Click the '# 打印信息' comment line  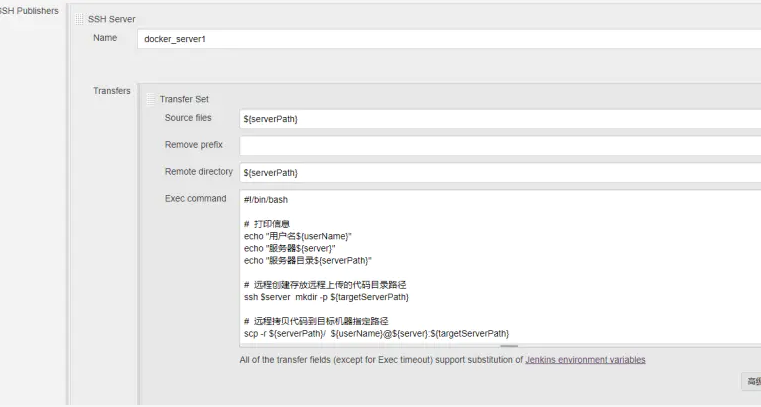pyautogui.click(x=267, y=224)
